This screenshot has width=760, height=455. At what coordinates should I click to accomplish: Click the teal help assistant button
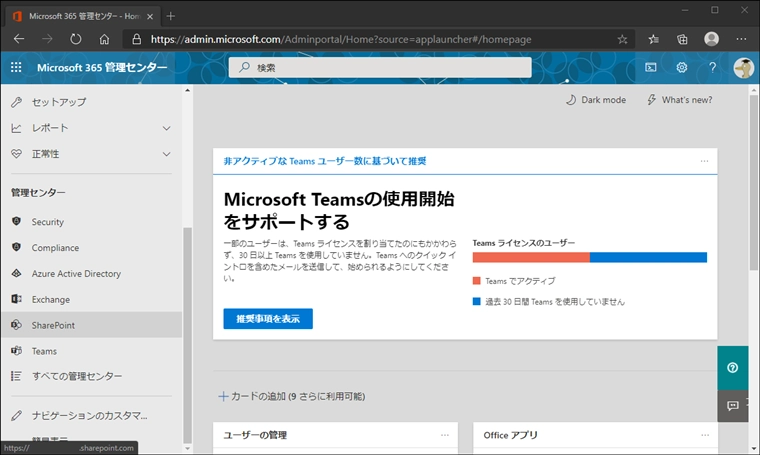click(x=733, y=368)
